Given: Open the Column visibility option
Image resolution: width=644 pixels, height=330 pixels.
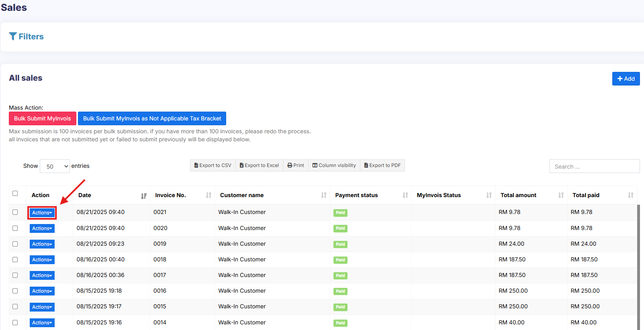Looking at the screenshot, I should click(x=334, y=165).
